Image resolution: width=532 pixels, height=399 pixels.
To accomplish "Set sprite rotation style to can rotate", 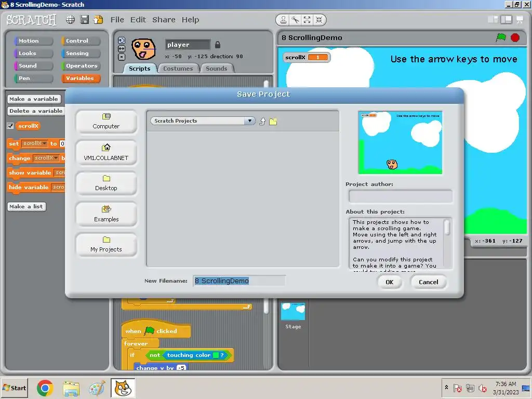I will [122, 41].
